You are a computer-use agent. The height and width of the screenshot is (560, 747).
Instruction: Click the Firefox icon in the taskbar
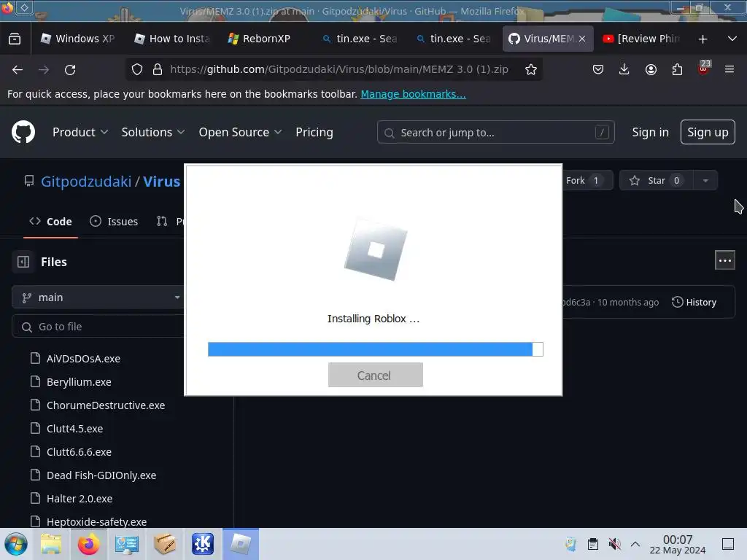tap(88, 544)
